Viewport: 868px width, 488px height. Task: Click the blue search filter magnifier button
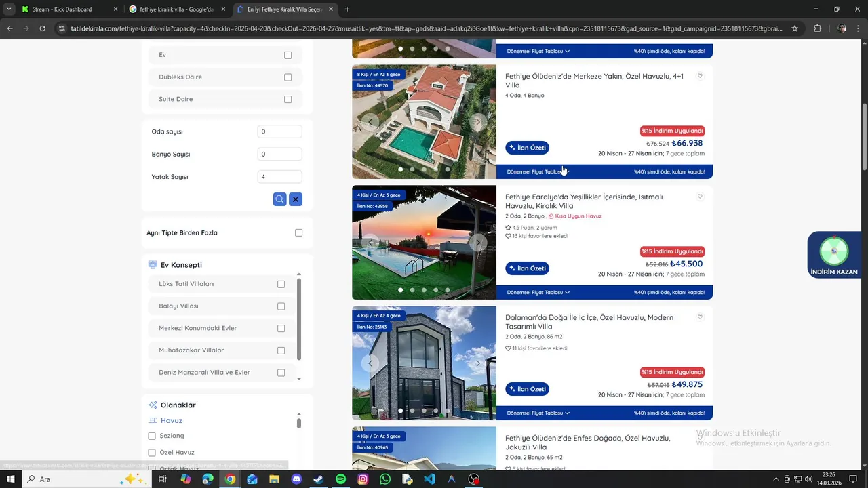point(279,199)
